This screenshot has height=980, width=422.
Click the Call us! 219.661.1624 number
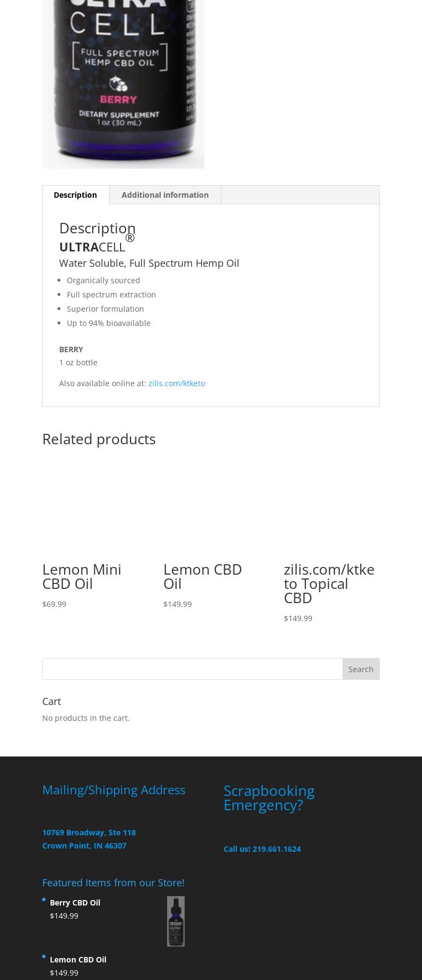click(262, 849)
